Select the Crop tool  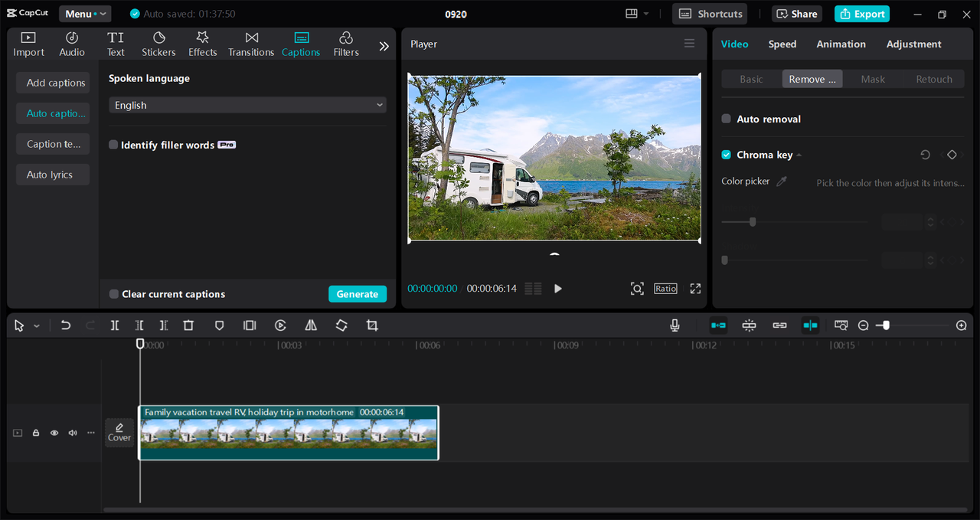372,325
